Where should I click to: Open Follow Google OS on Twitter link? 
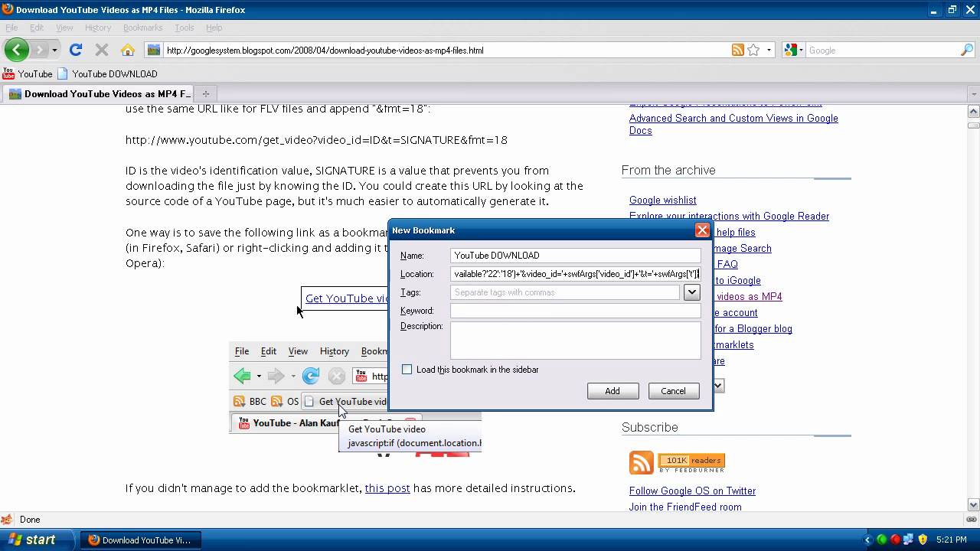coord(692,491)
